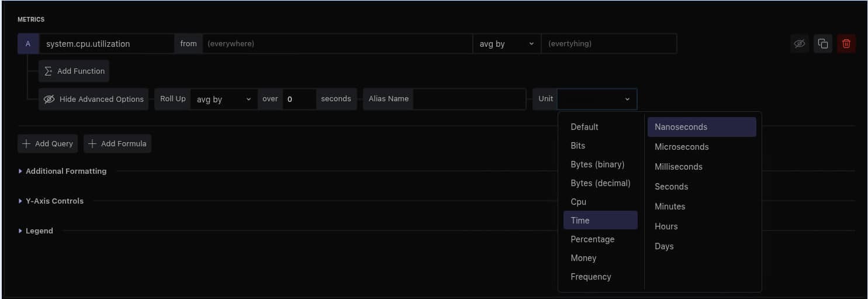This screenshot has width=868, height=299.
Task: Choose Milliseconds time unit
Action: pos(701,167)
